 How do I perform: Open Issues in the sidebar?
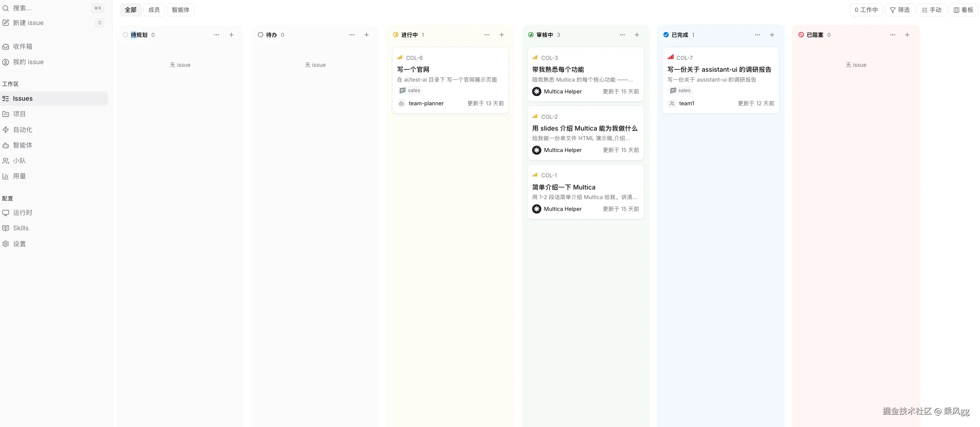point(54,99)
